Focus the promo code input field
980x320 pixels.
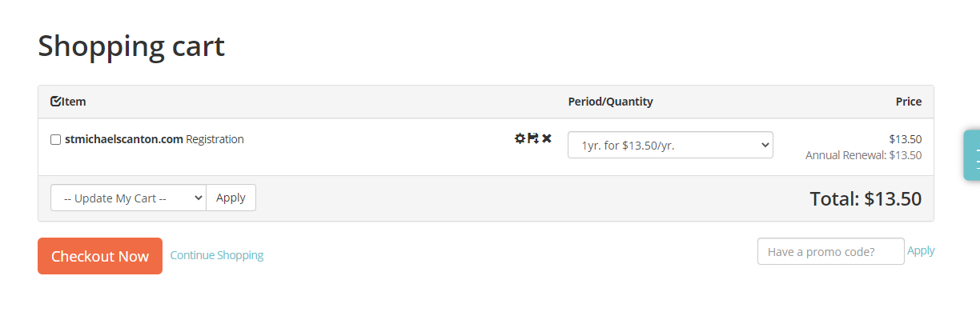(830, 251)
